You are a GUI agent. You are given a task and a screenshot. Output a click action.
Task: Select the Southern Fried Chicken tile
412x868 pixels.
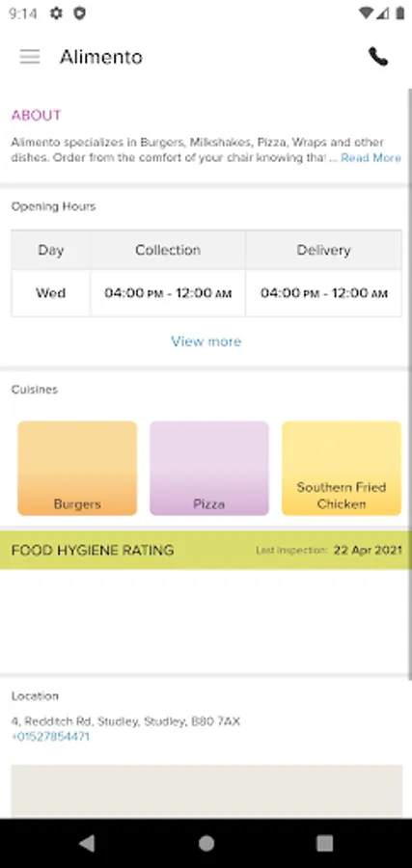click(x=342, y=469)
